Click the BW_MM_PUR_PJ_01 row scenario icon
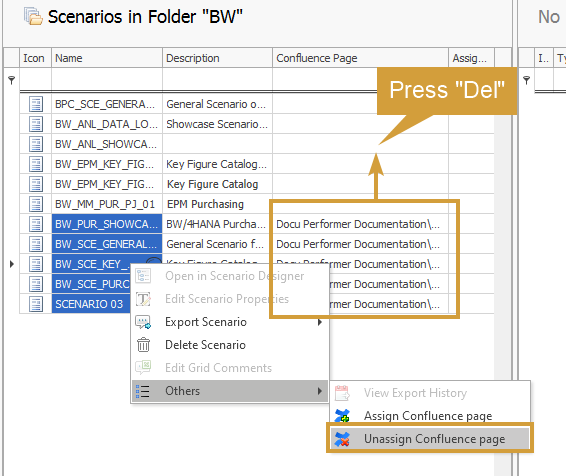Viewport: 566px width, 476px height. (x=36, y=204)
